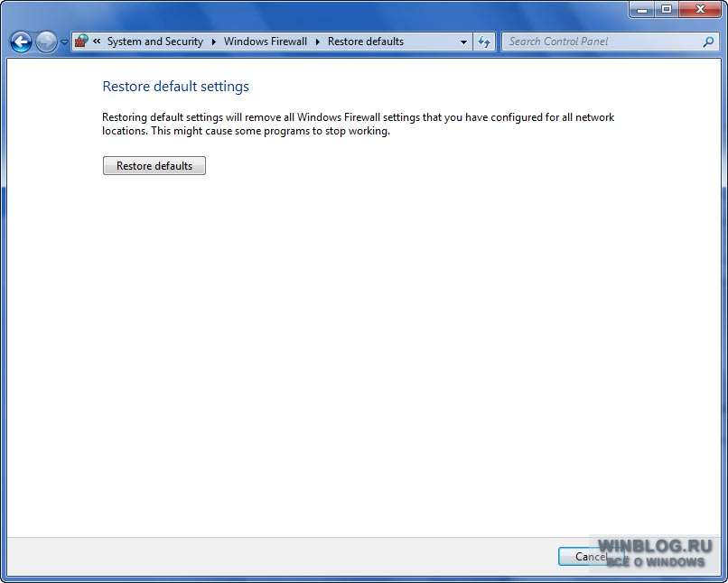Minimize the Control Panel window
This screenshot has width=728, height=583.
pyautogui.click(x=642, y=9)
